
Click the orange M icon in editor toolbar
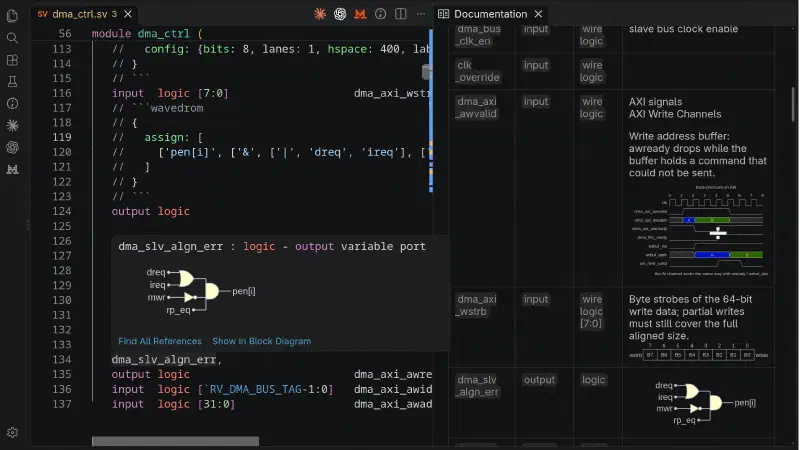coord(360,14)
